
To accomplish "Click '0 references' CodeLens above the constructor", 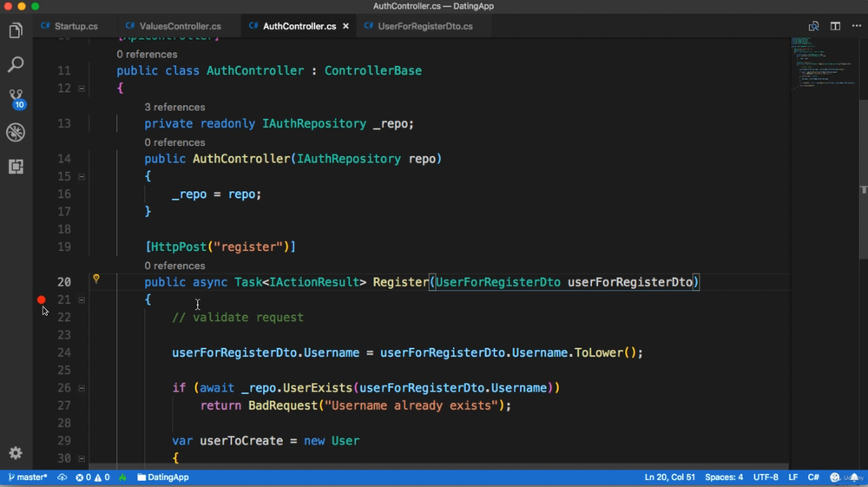I will click(x=174, y=142).
